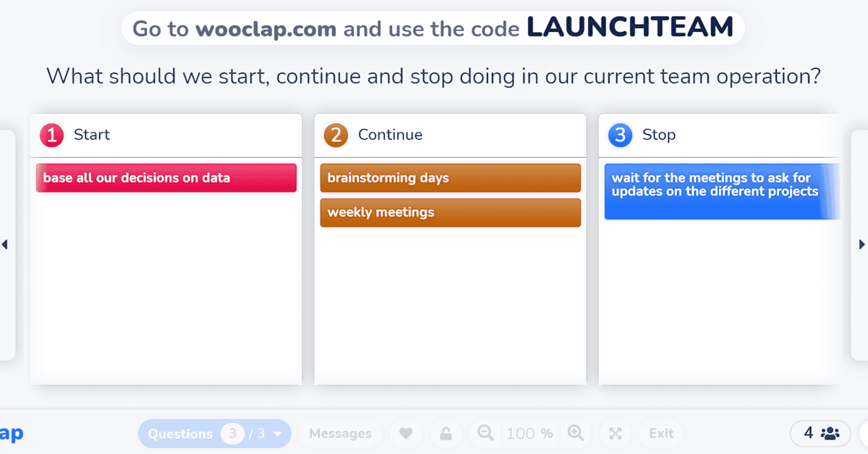Open the Messages panel
868x454 pixels.
coord(340,434)
